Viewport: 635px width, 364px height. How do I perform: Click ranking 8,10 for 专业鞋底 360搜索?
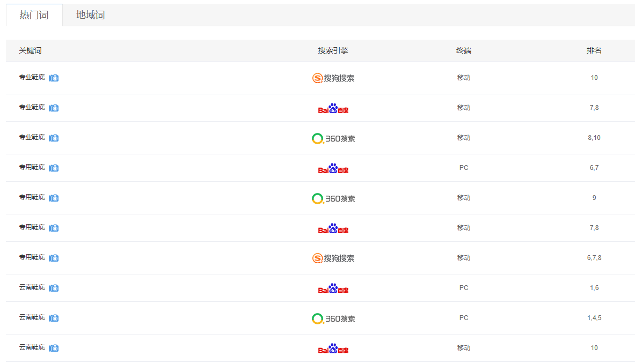click(594, 138)
